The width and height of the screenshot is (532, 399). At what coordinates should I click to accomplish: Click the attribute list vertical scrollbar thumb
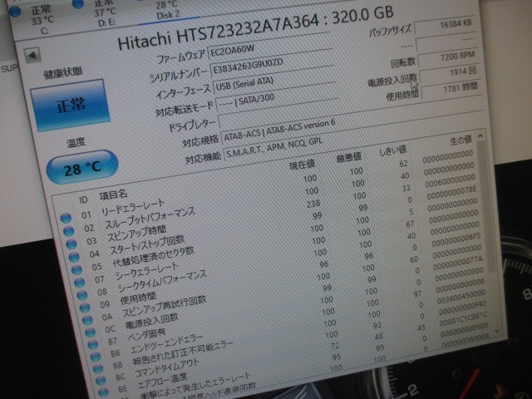point(486,206)
